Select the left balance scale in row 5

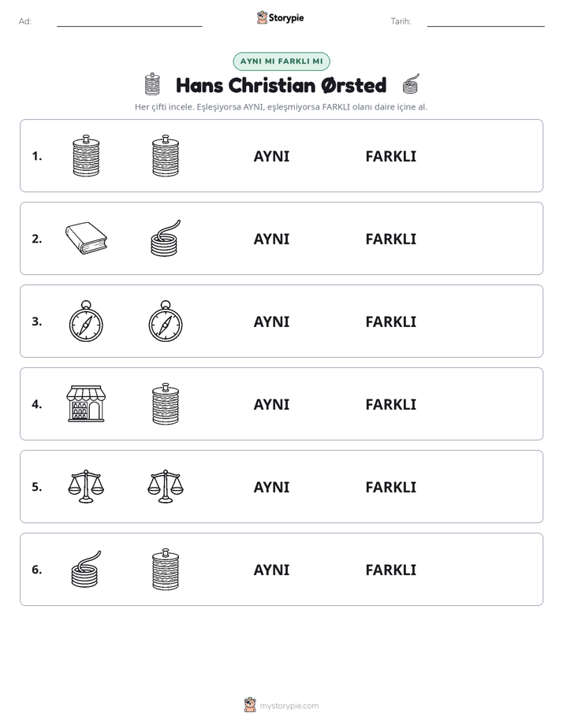tap(86, 486)
